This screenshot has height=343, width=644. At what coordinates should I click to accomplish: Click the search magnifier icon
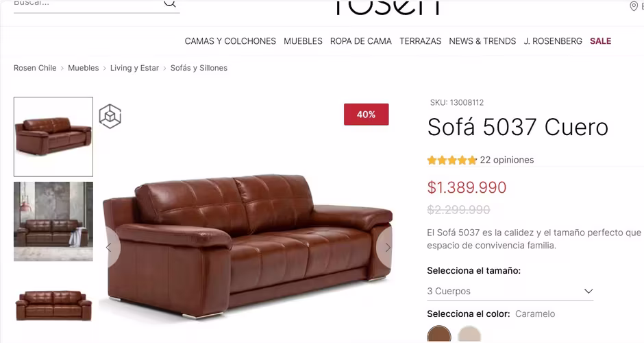click(170, 3)
